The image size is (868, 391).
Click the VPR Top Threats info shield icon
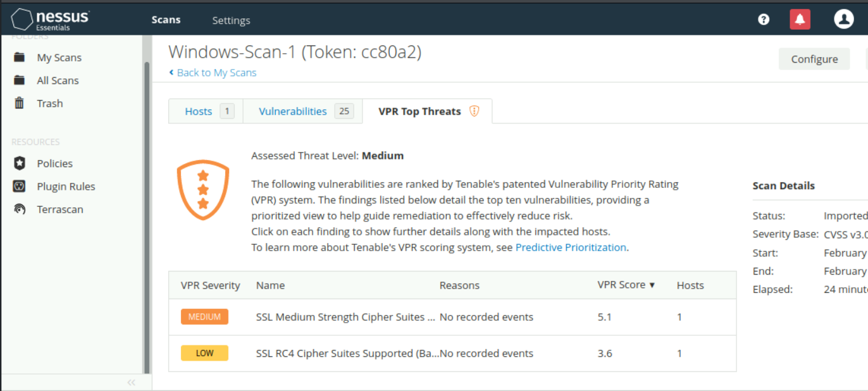474,111
